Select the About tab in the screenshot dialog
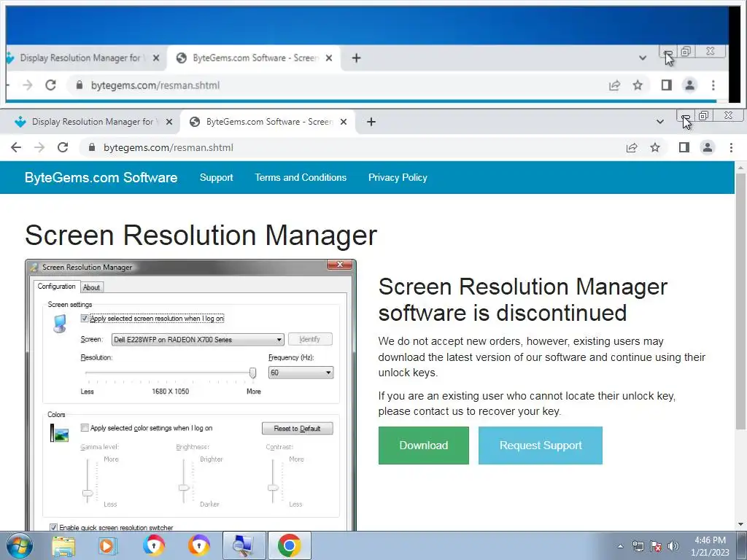Viewport: 747px width, 560px height. [91, 287]
